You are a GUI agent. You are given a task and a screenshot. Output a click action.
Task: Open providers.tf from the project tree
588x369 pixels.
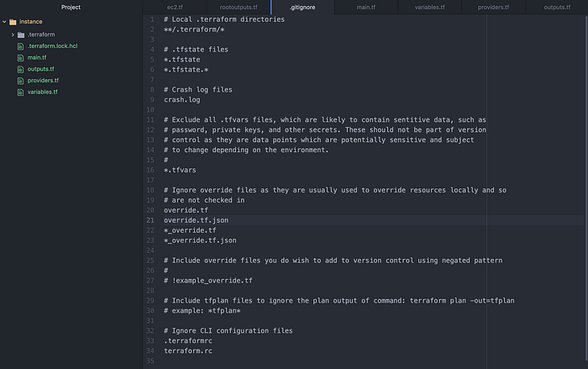coord(43,81)
